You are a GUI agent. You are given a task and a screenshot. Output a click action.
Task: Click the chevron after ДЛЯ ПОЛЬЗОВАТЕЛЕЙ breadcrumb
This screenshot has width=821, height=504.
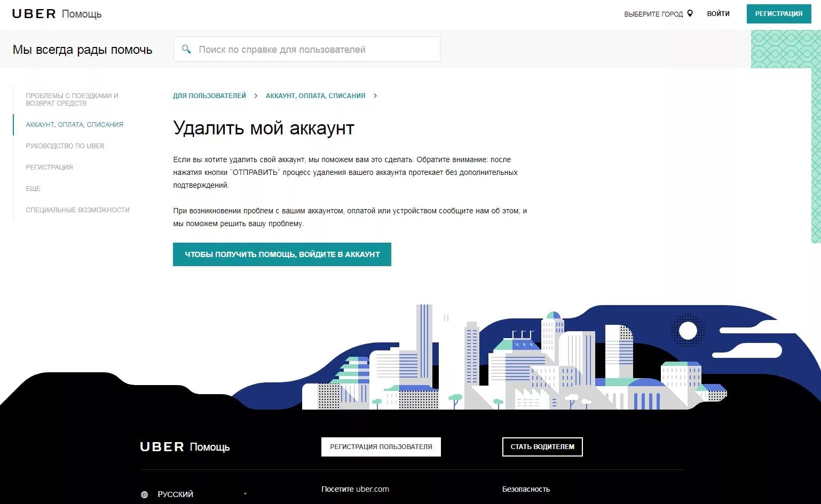coord(256,96)
